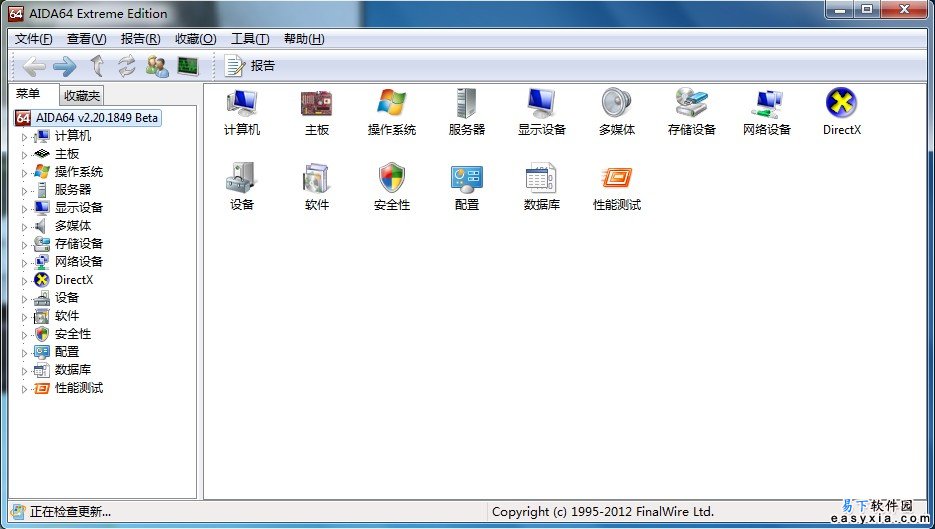Click the Refresh toolbar icon

pyautogui.click(x=126, y=66)
